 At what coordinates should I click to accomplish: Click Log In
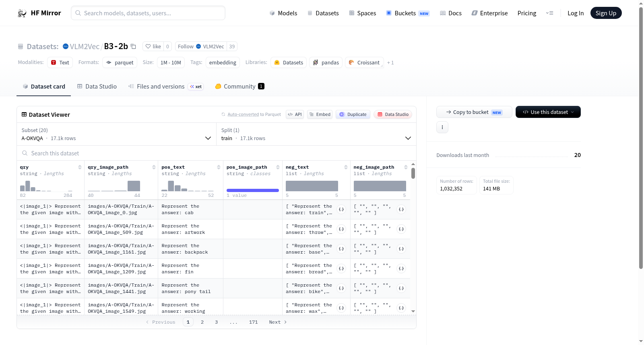[576, 13]
